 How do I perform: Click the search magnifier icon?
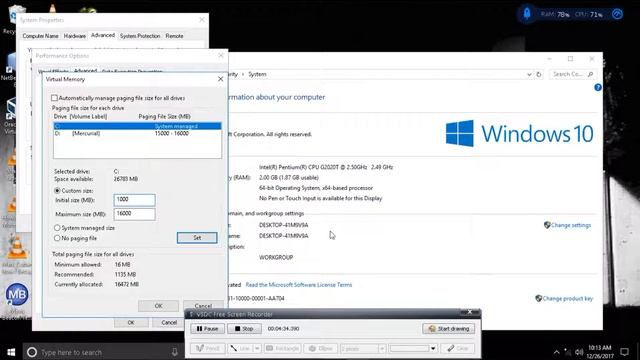click(x=590, y=74)
